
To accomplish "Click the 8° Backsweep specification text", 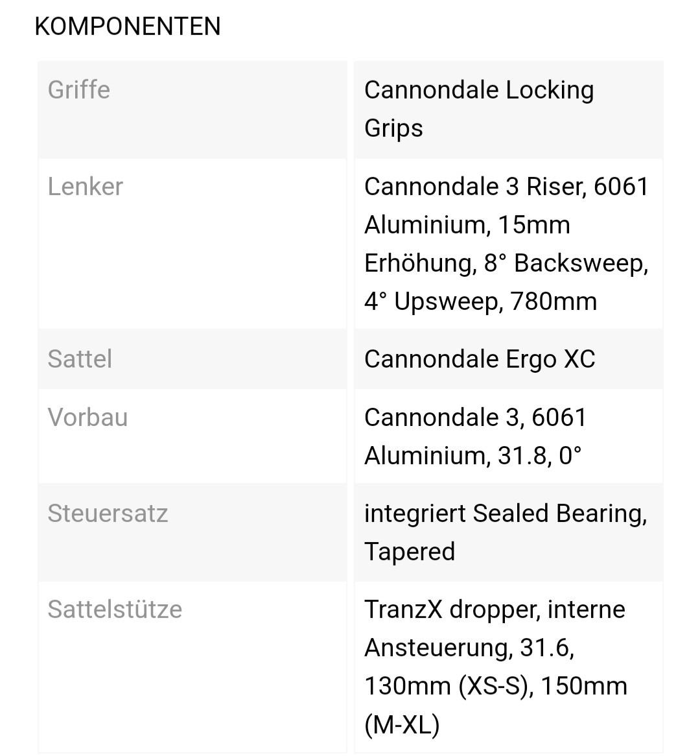I will pos(566,263).
